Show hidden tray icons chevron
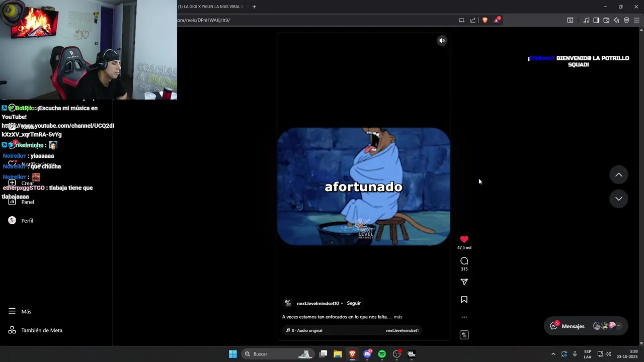 (553, 354)
